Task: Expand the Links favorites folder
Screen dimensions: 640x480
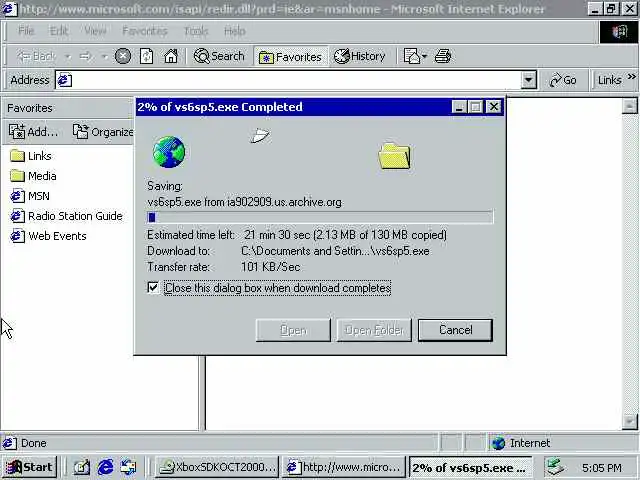Action: [x=31, y=156]
